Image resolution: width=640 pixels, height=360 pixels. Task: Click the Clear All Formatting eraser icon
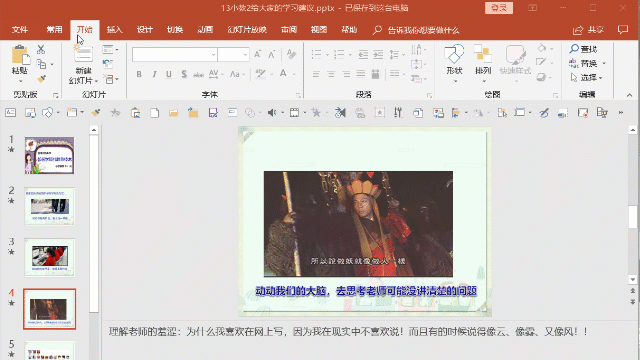pyautogui.click(x=291, y=54)
